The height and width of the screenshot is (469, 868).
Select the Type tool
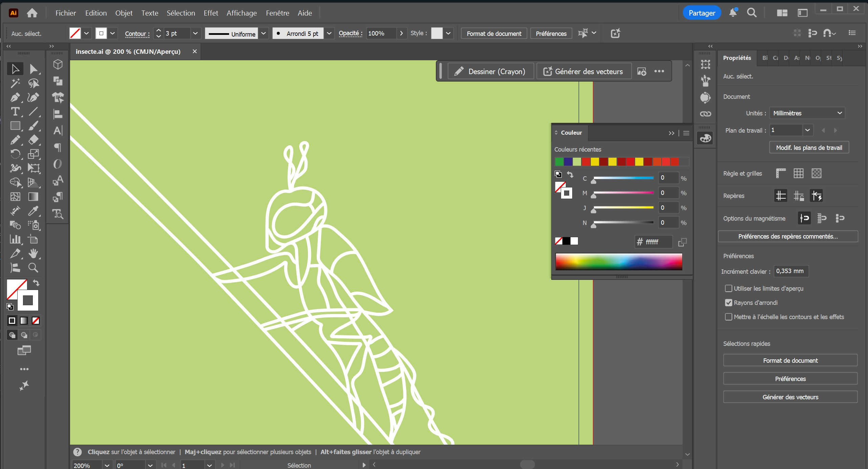click(x=15, y=112)
